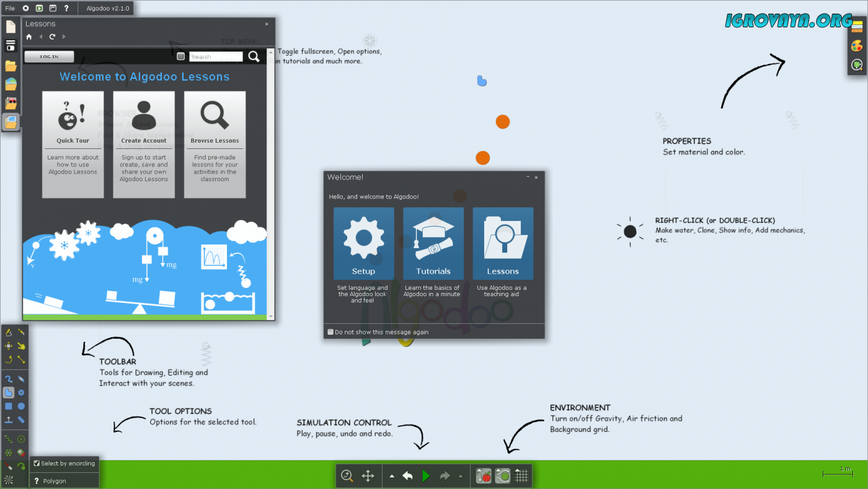Viewport: 868px width, 489px height.
Task: Select the yellow Rotate tool
Action: [9, 359]
